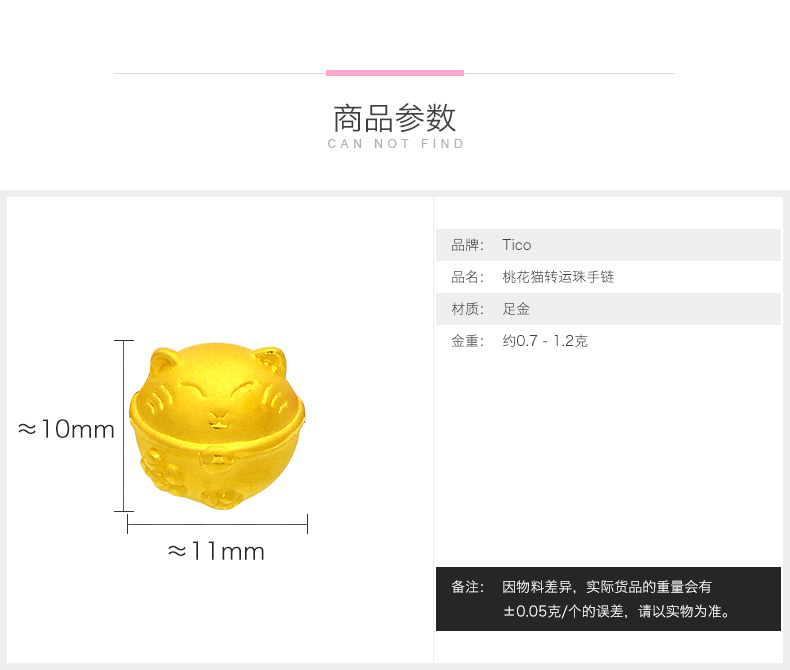Click the pink divider bar at top
The width and height of the screenshot is (790, 670).
[394, 73]
